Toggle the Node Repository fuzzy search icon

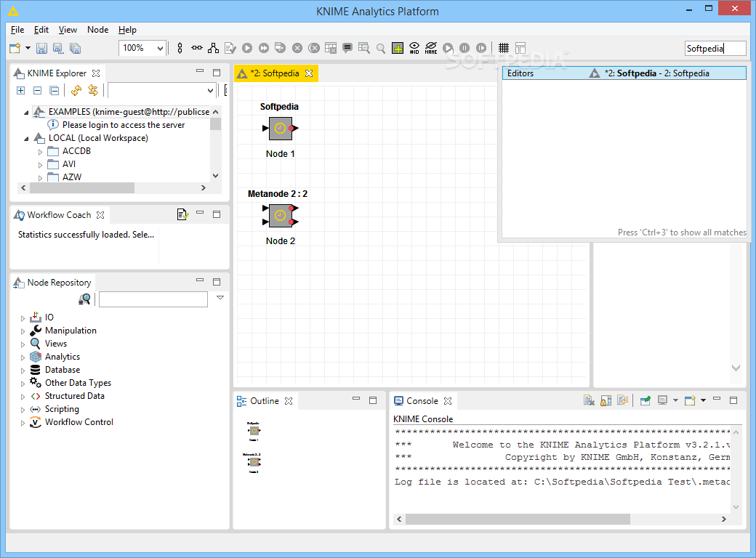(84, 299)
